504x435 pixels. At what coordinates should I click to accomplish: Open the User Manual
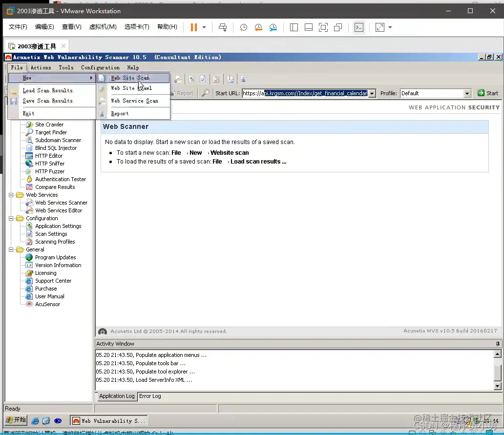49,296
